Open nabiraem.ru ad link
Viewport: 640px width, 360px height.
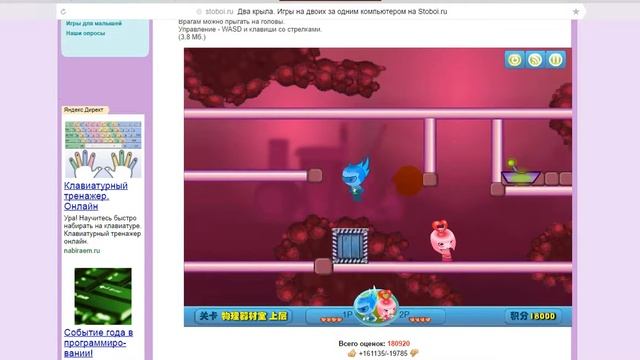tap(82, 251)
